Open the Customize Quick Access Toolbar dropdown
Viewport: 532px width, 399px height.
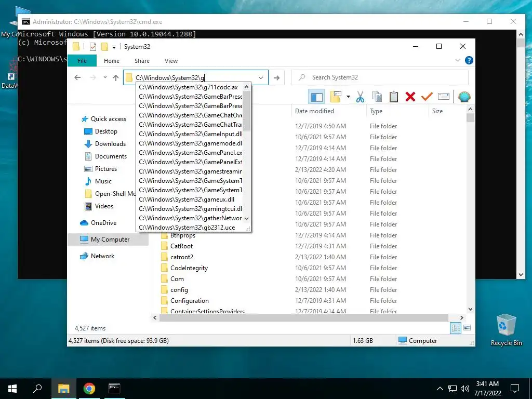[x=114, y=47]
